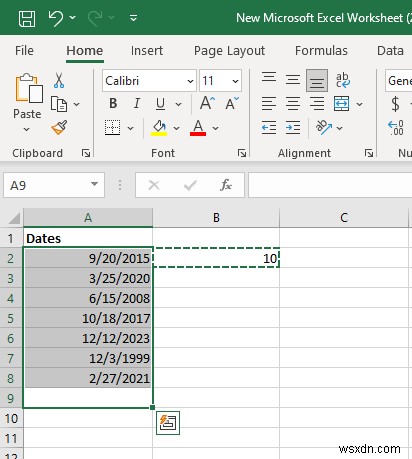Select cell B2 containing 10
This screenshot has width=412, height=459.
pos(216,258)
